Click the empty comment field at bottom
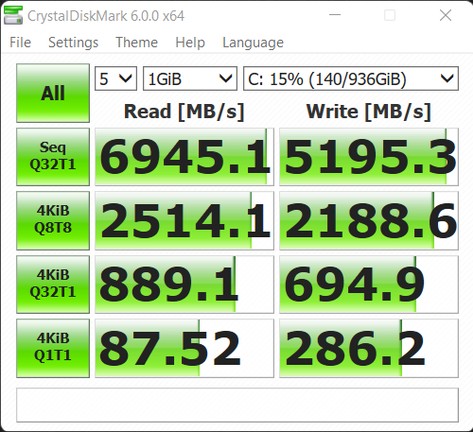The width and height of the screenshot is (473, 432). click(x=237, y=405)
